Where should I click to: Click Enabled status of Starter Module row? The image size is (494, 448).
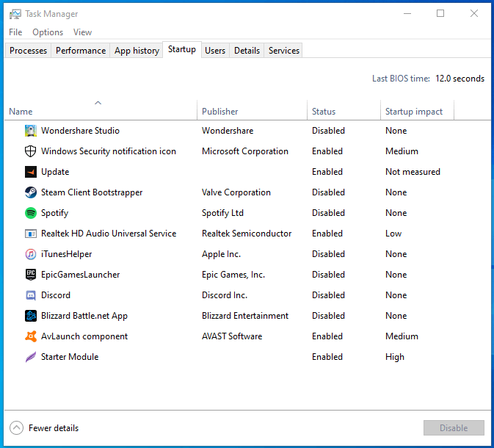click(327, 357)
